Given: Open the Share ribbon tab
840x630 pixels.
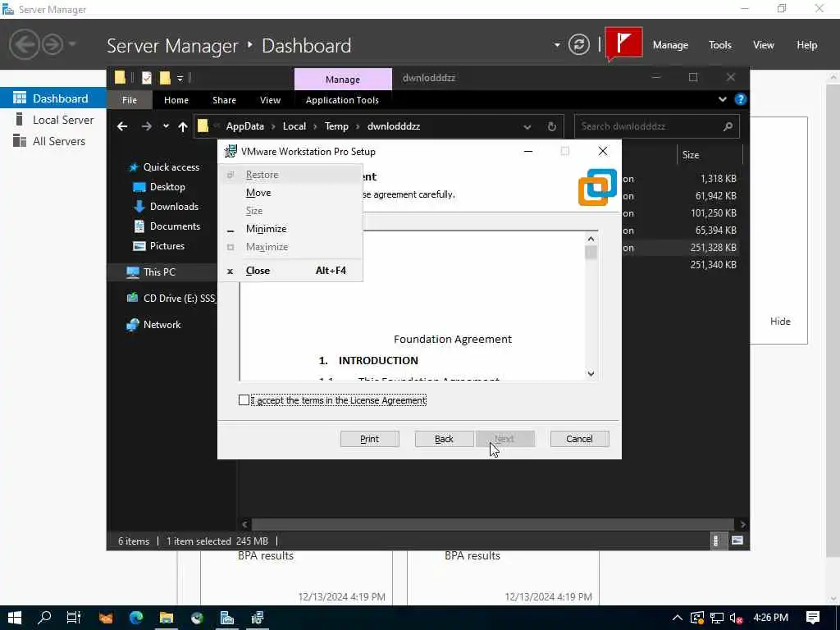Looking at the screenshot, I should coord(224,100).
